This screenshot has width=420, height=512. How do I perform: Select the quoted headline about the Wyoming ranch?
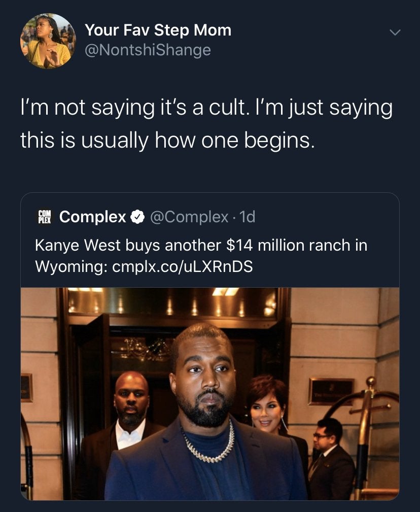(x=201, y=246)
